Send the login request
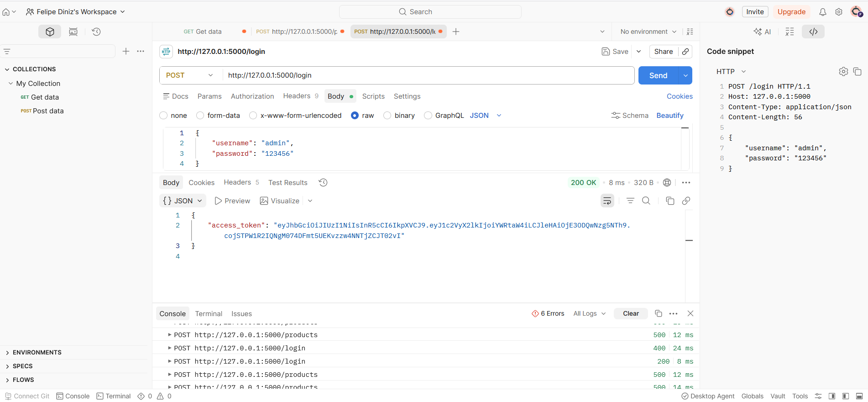This screenshot has width=868, height=402. 658,75
